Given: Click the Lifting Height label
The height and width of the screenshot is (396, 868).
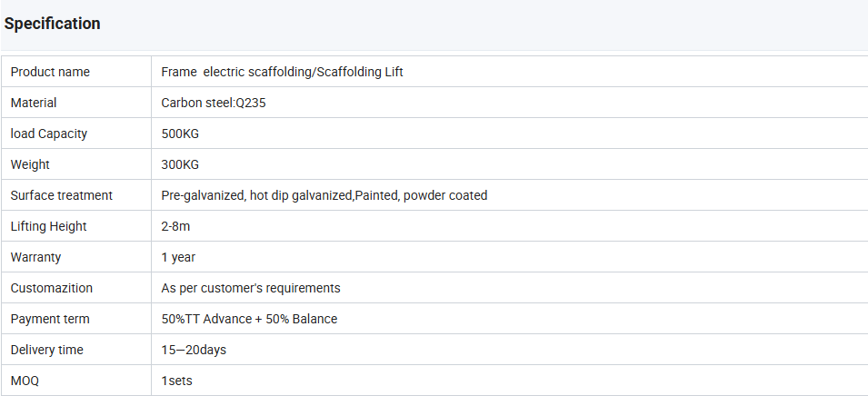Looking at the screenshot, I should [x=48, y=226].
